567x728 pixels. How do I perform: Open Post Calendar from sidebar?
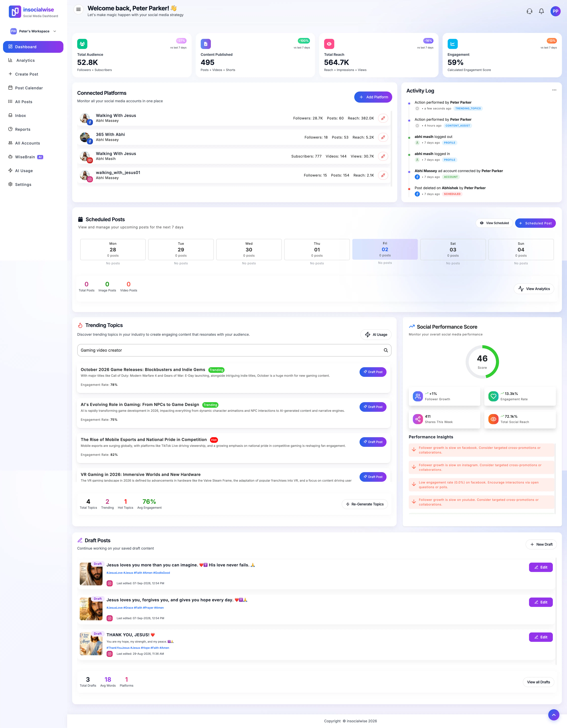click(33, 88)
